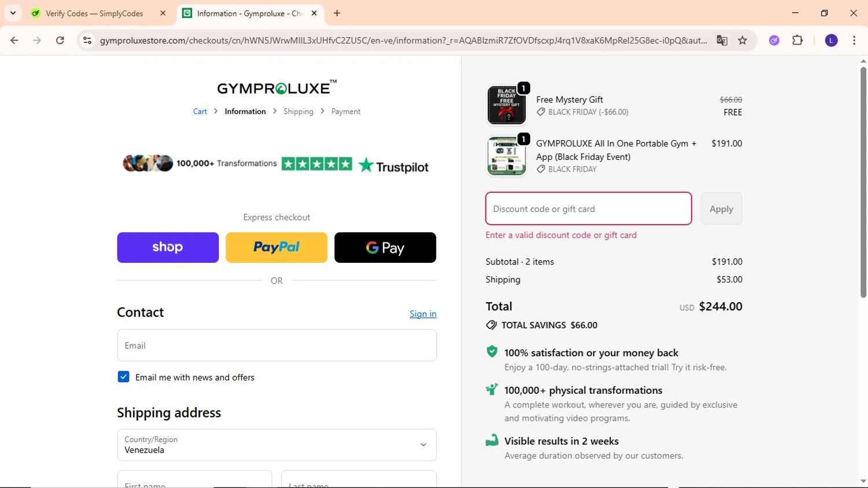Click the customer avatars next to 100,000+ Transformations
The image size is (868, 488).
point(148,163)
